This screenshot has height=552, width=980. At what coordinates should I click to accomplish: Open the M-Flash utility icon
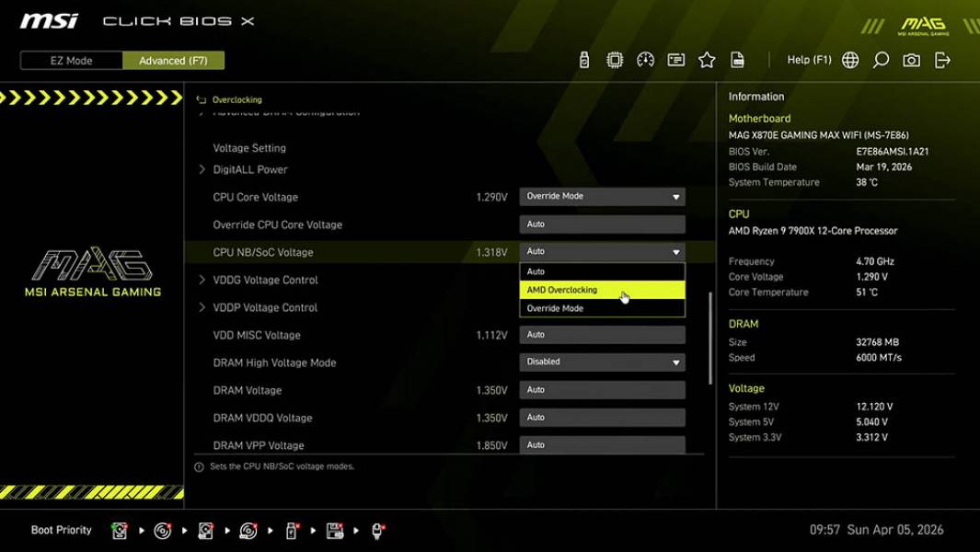click(x=584, y=59)
